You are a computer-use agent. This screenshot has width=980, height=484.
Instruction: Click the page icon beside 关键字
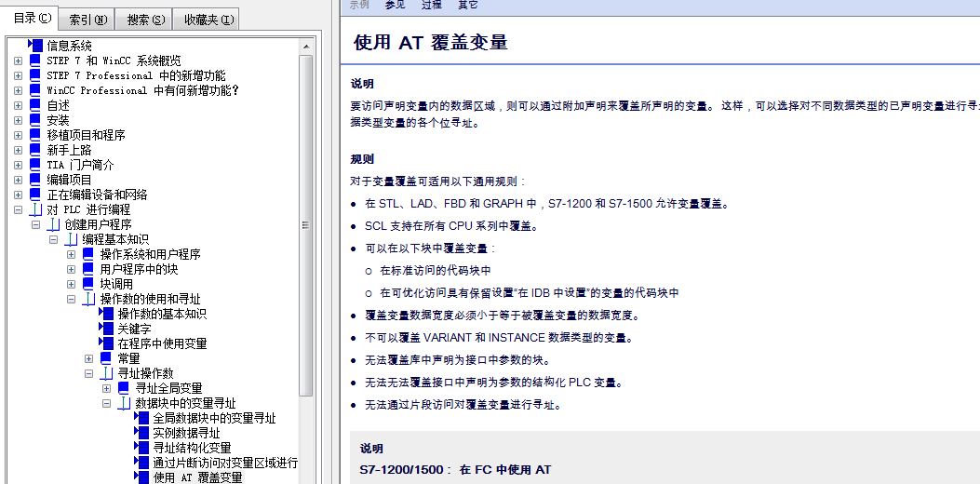point(106,329)
